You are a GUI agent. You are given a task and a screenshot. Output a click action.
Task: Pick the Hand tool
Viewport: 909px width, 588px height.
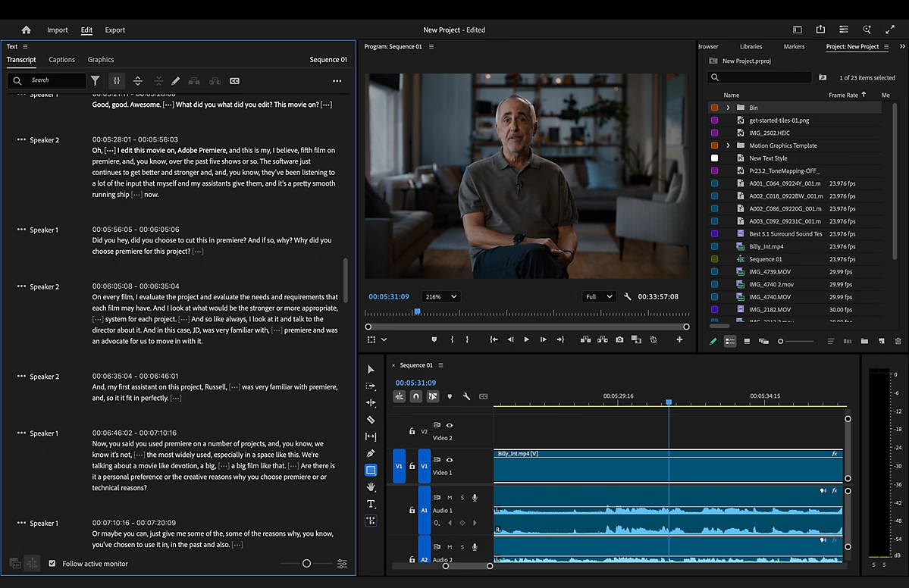(x=371, y=487)
